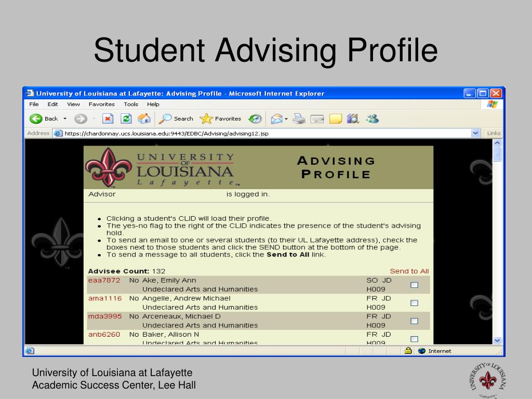Go to the Home page icon
This screenshot has height=399, width=532.
[x=144, y=119]
